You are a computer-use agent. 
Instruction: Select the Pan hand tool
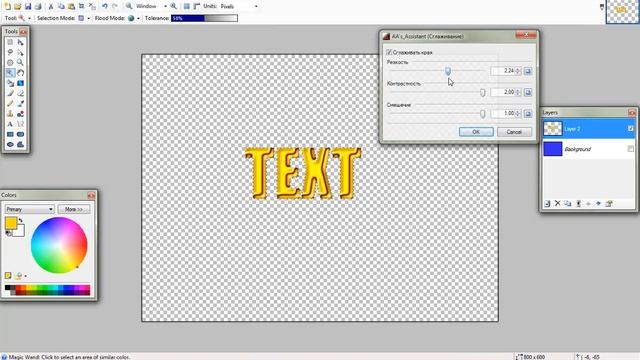coord(20,73)
